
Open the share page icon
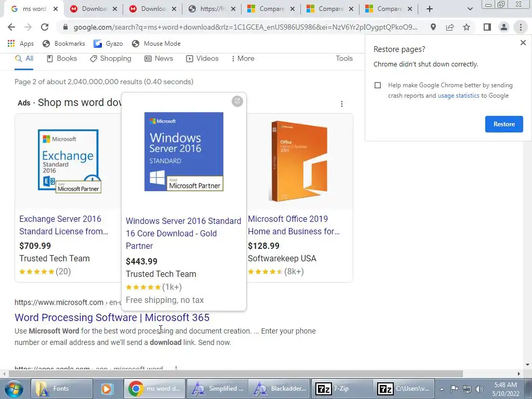coord(450,27)
